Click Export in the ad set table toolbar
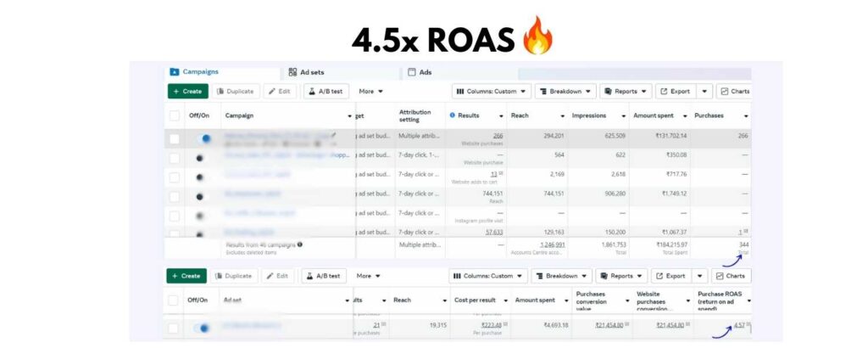868x348 pixels. coord(670,276)
